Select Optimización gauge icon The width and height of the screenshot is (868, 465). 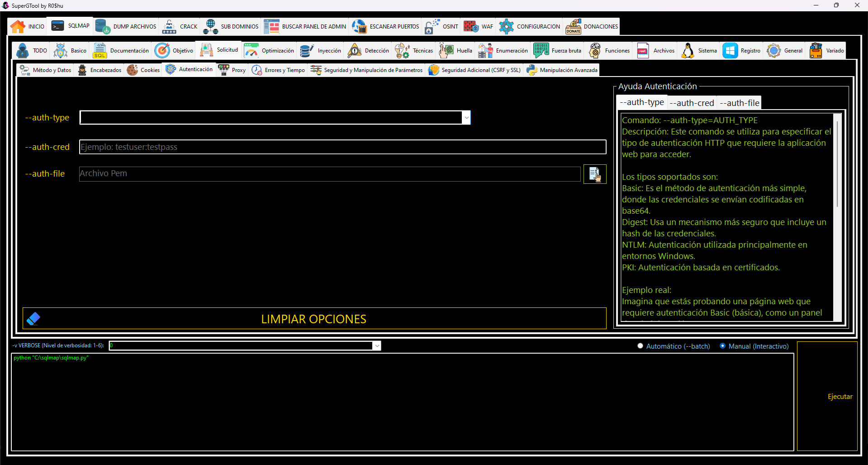(x=251, y=51)
